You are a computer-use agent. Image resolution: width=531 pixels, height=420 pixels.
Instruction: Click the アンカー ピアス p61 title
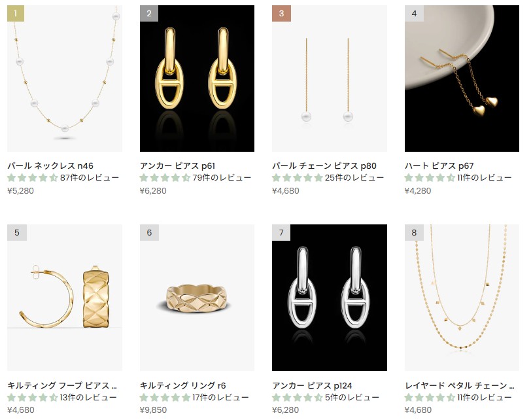(x=177, y=166)
